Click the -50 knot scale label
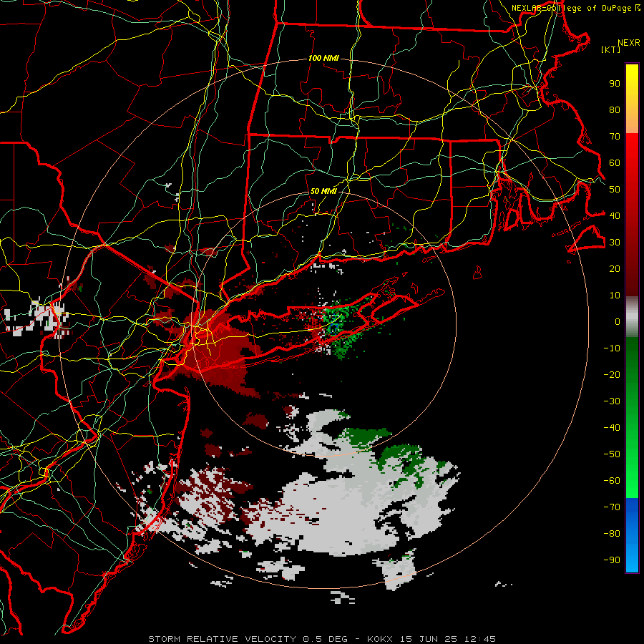The width and height of the screenshot is (644, 644). [612, 454]
